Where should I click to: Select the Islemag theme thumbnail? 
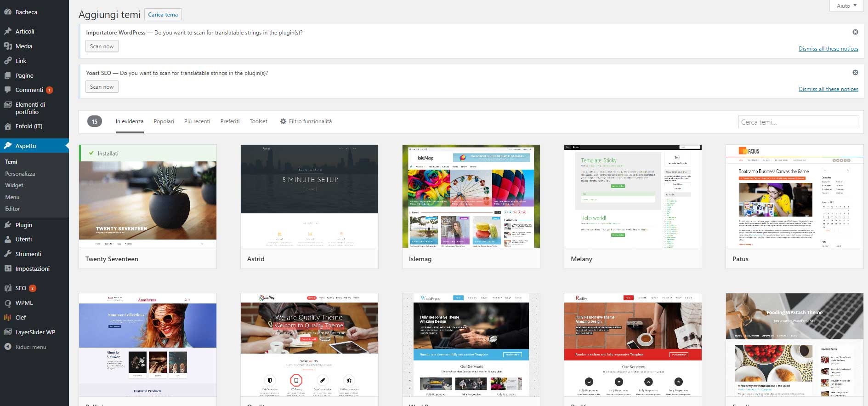(471, 196)
